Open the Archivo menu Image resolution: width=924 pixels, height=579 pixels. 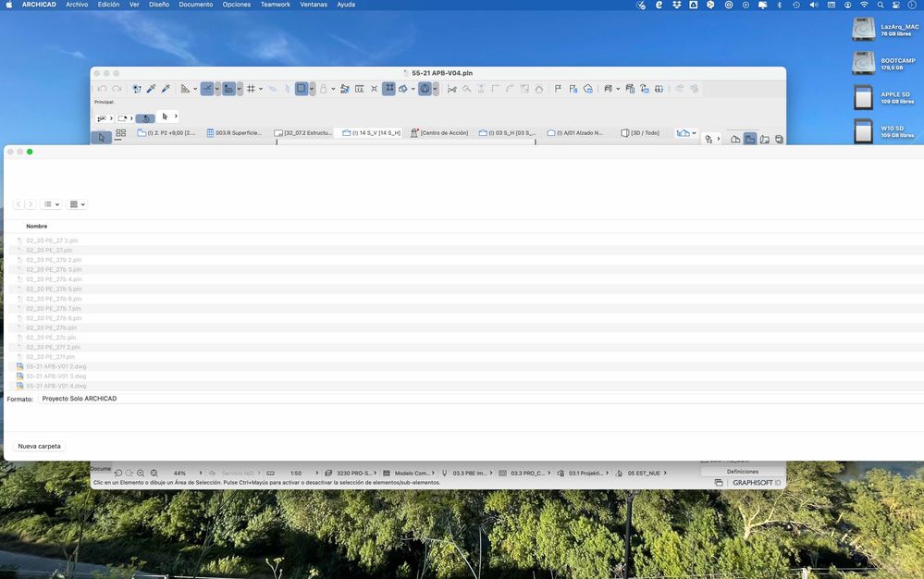[77, 5]
